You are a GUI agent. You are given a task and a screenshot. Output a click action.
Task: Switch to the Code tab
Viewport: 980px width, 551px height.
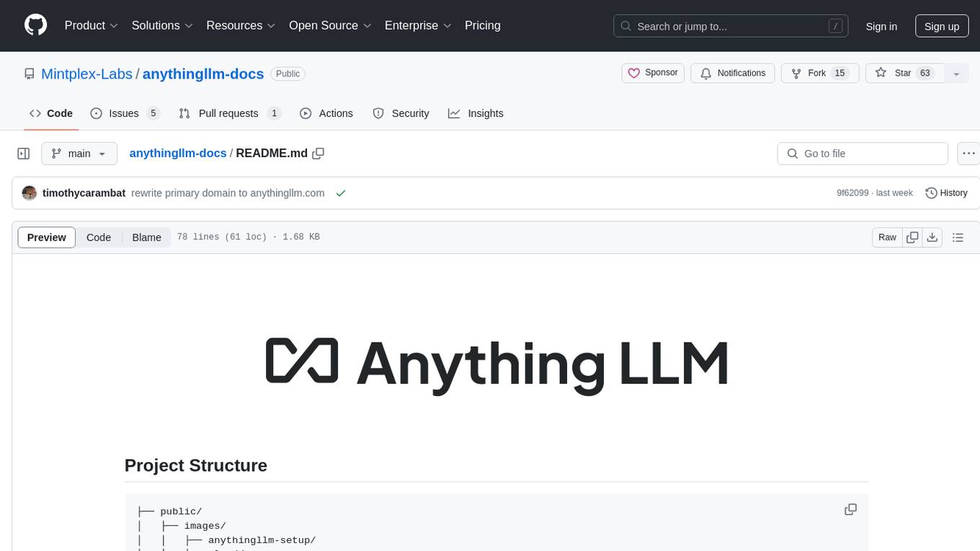click(x=50, y=113)
